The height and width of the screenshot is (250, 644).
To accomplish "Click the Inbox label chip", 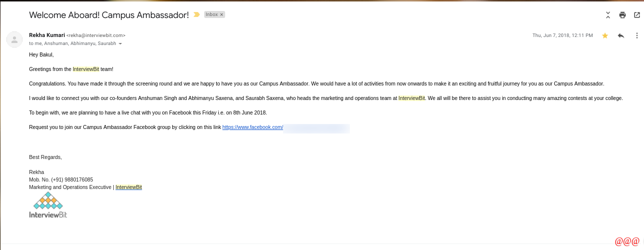I will point(212,15).
